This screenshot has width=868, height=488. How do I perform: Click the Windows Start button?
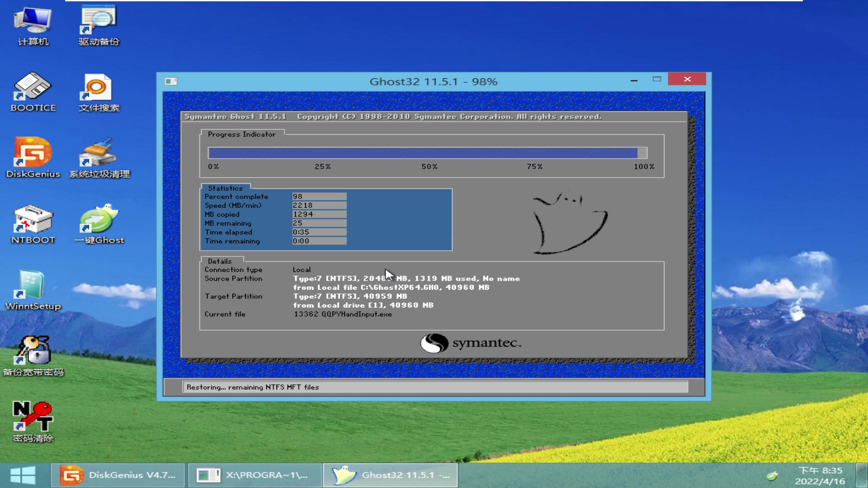coord(23,475)
